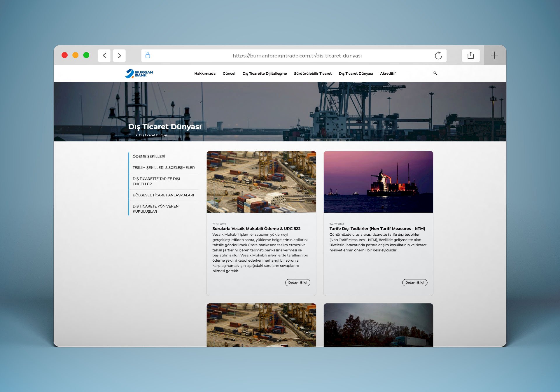Viewport: 560px width, 392px height.
Task: Open container port image on lower left card
Action: click(x=261, y=325)
